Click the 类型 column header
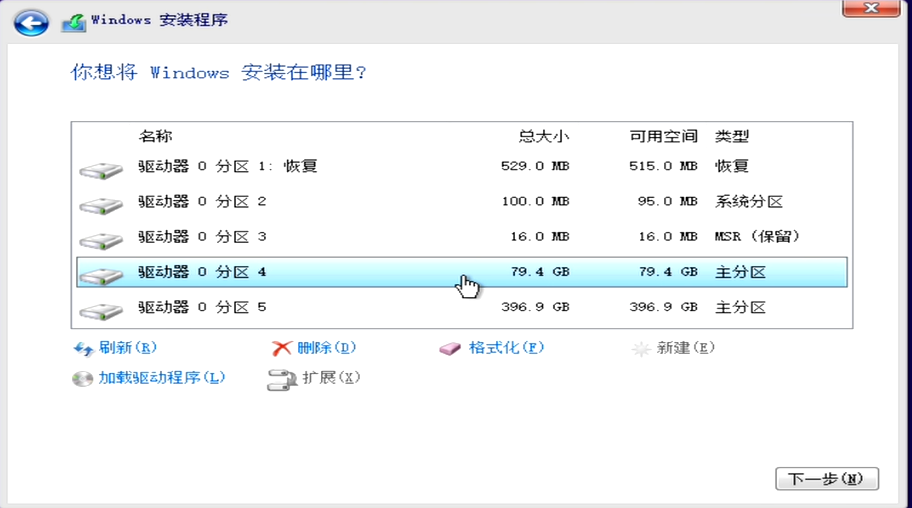The width and height of the screenshot is (912, 508). click(x=732, y=137)
